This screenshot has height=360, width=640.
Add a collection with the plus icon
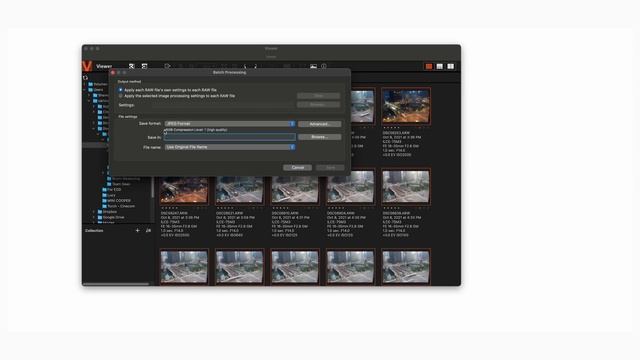[x=138, y=231]
